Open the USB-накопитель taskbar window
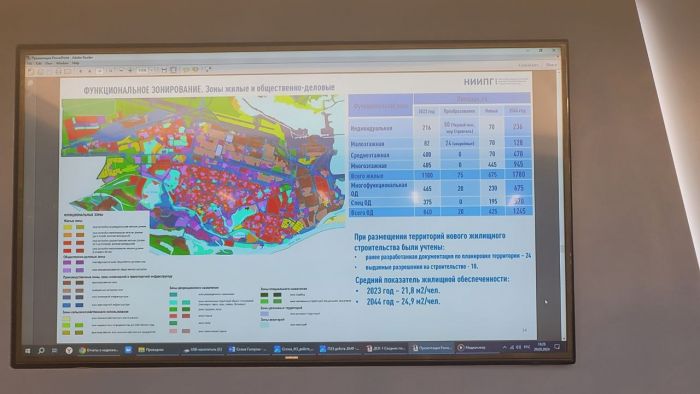Viewport: 700px width, 394px height. point(203,350)
